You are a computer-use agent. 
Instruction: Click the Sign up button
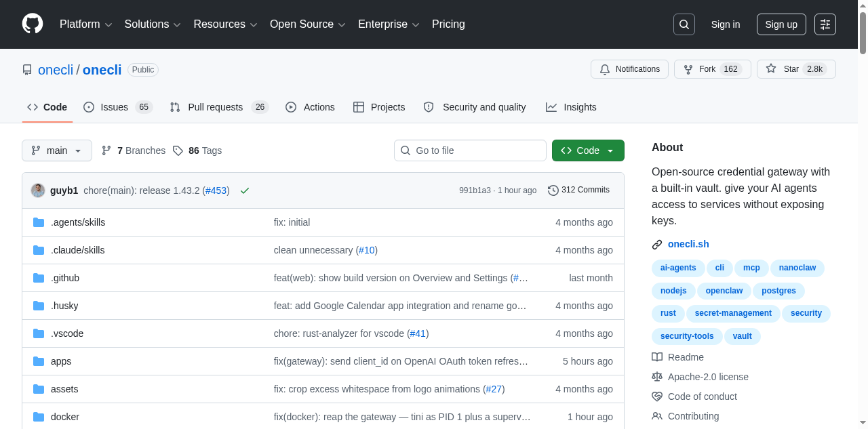(x=781, y=24)
